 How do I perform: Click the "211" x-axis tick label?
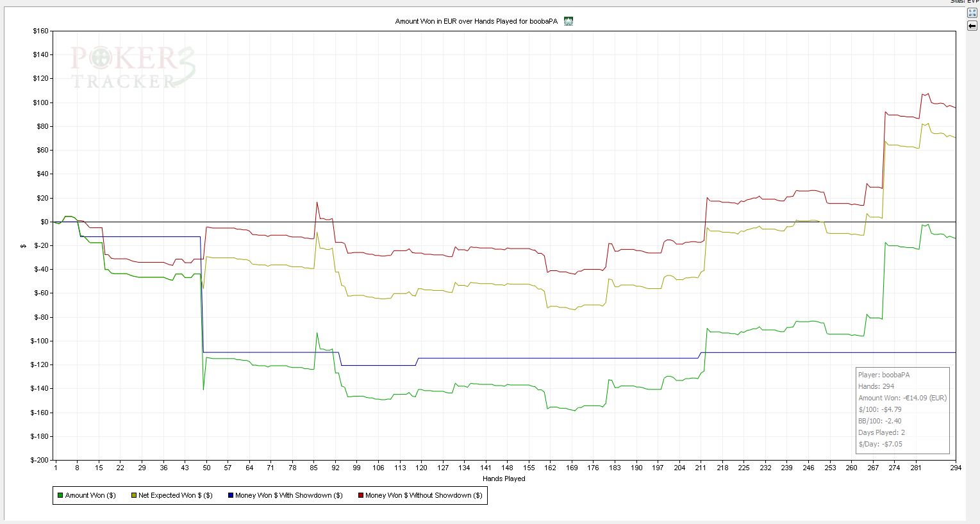[701, 468]
